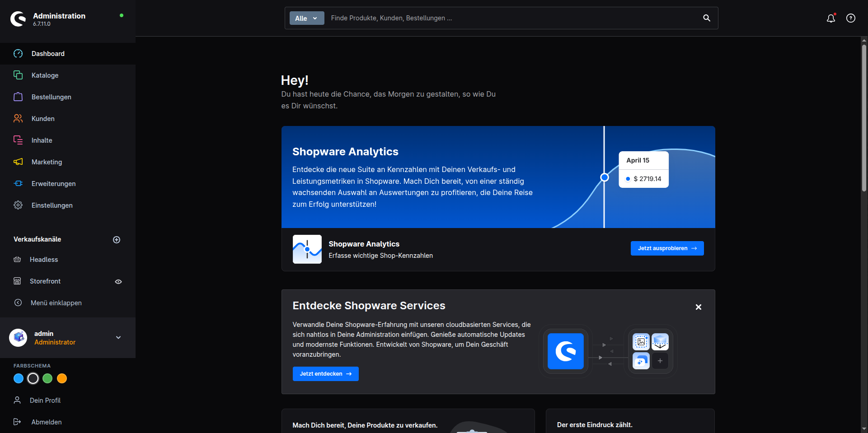Open the Alle search filter dropdown

pyautogui.click(x=307, y=18)
